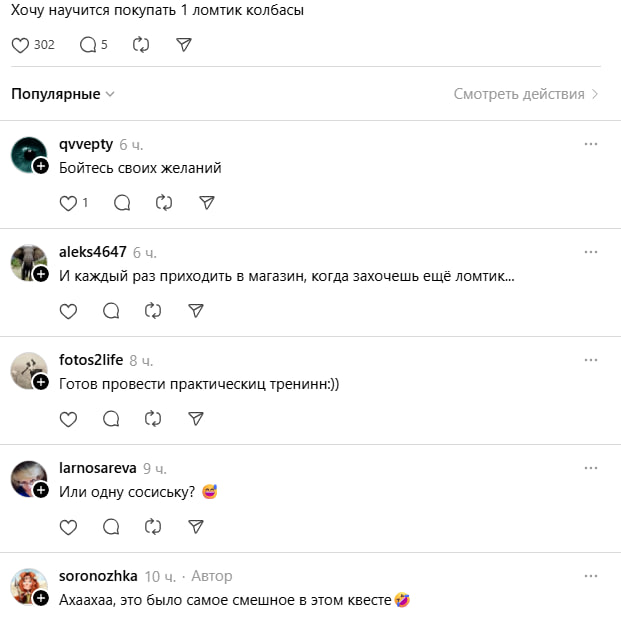Like qvvepty's comment

coord(68,203)
